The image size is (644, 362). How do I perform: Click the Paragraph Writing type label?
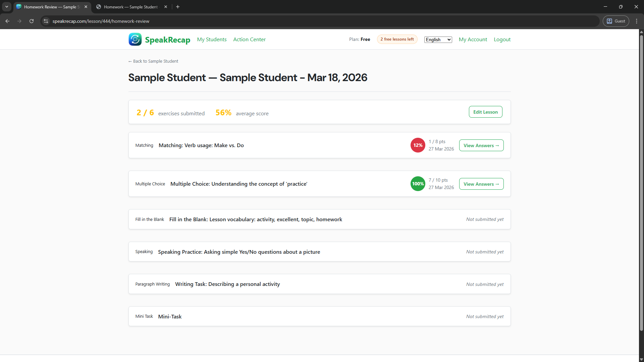click(153, 284)
